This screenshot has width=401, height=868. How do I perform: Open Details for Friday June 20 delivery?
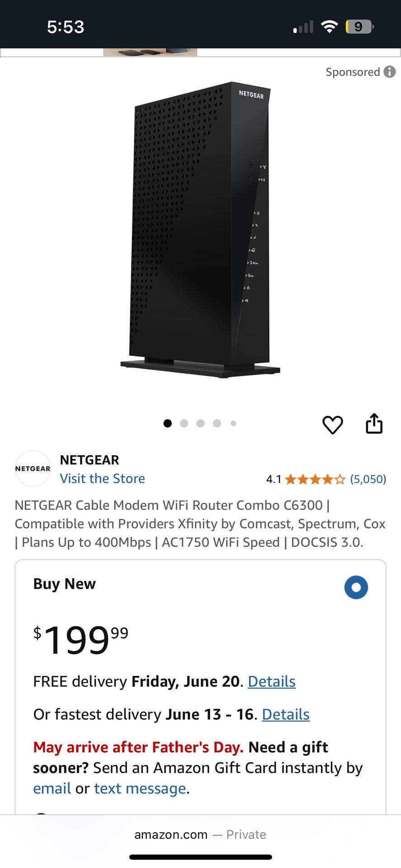click(272, 681)
